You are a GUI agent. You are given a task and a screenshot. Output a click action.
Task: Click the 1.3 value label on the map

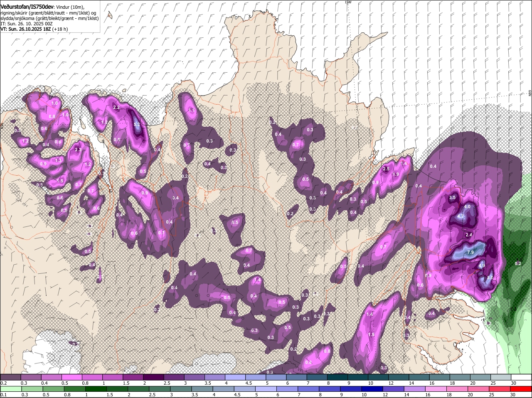pyautogui.click(x=59, y=160)
